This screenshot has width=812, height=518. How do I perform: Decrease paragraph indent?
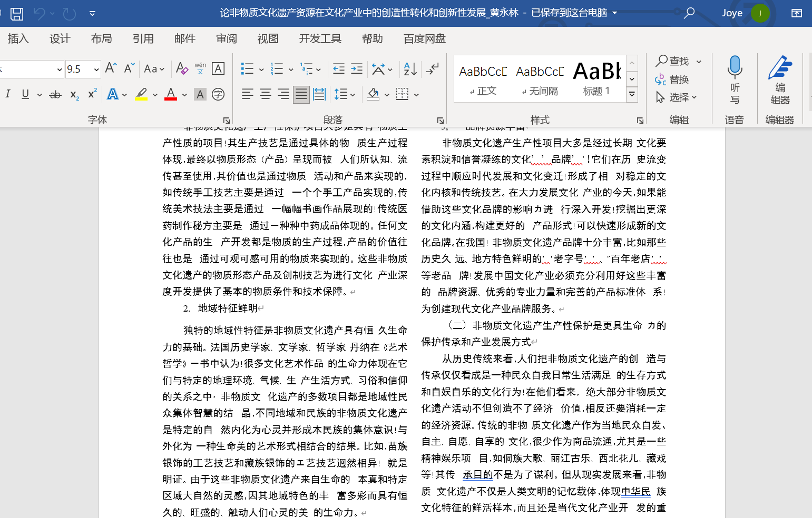click(339, 68)
